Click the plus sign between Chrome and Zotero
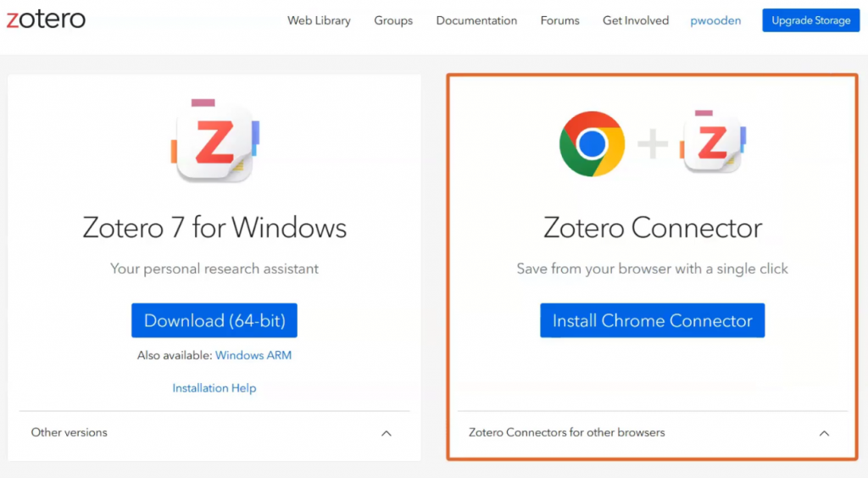Screen dimensions: 868x478 click(x=653, y=144)
